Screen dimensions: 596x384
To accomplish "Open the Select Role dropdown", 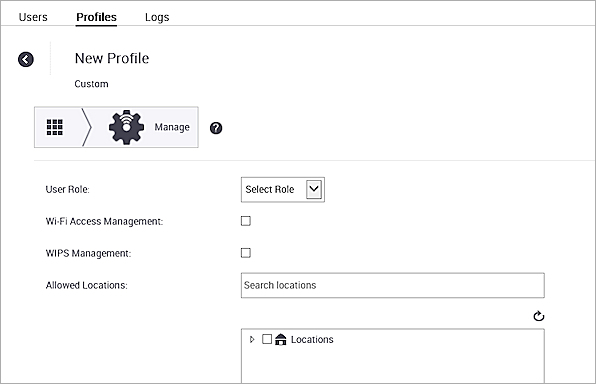I will (283, 189).
